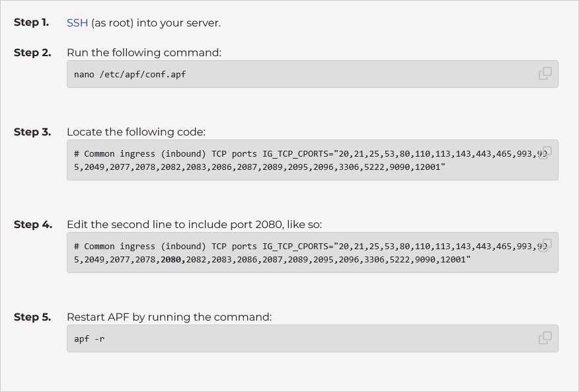Viewport: 579px width, 392px height.
Task: Click the Step 1 label
Action: (32, 22)
